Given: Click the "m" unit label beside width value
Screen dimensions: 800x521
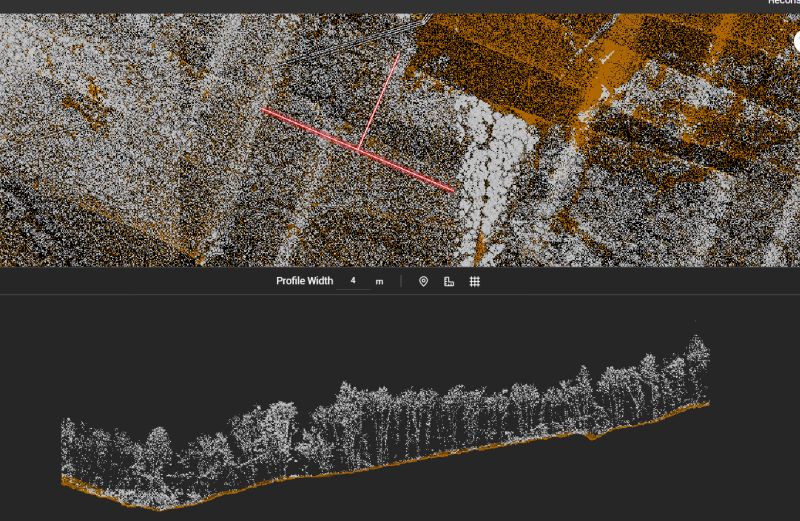Looking at the screenshot, I should [379, 282].
